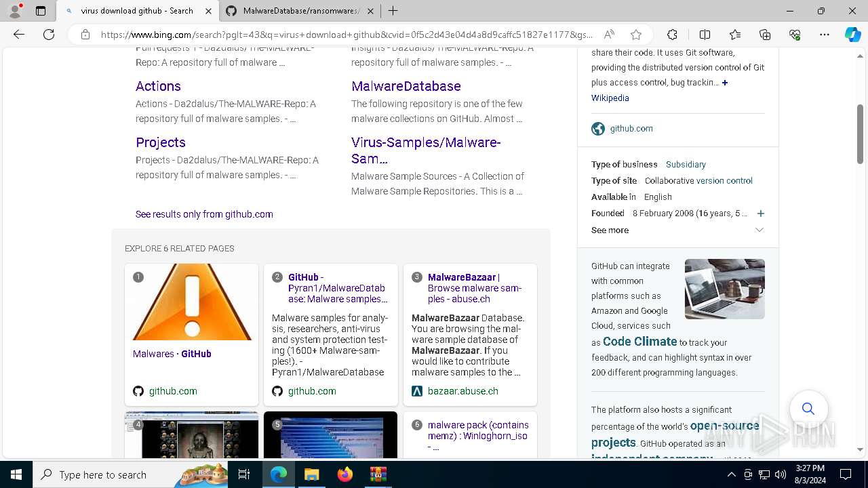Viewport: 868px width, 488px height.
Task: Open related page 4 thumbnail
Action: pyautogui.click(x=192, y=435)
